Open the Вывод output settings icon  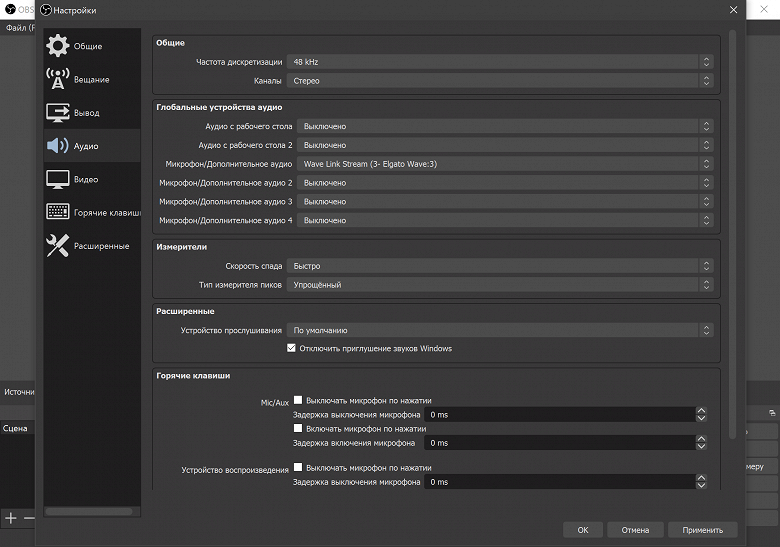pos(58,112)
